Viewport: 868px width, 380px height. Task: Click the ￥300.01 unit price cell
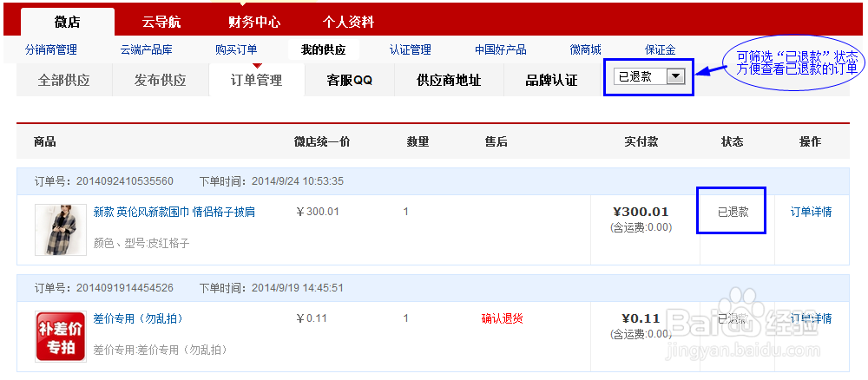tap(318, 212)
